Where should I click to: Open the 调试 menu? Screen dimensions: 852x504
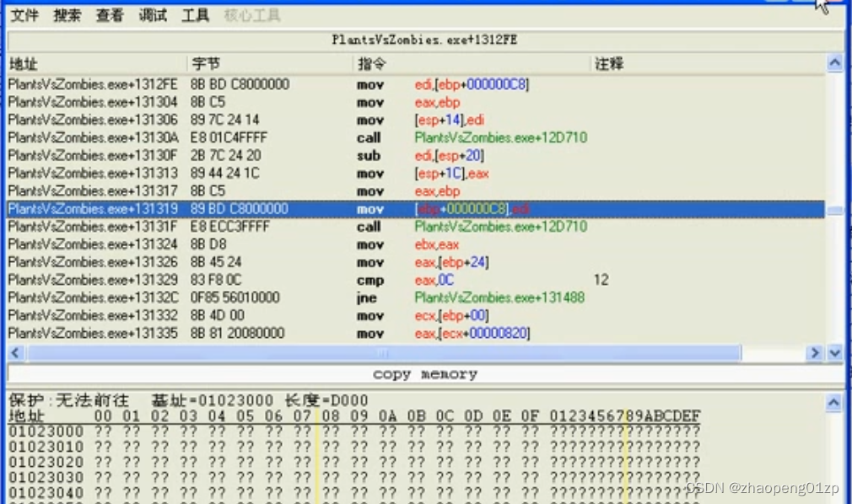(153, 15)
